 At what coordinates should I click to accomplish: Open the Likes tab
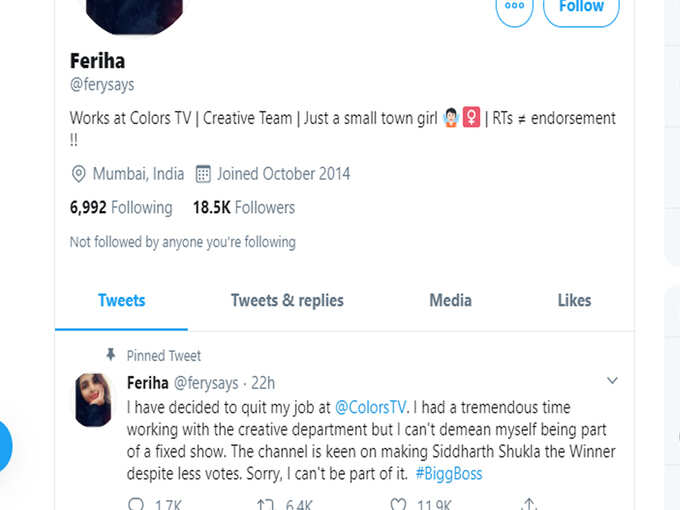pyautogui.click(x=574, y=301)
